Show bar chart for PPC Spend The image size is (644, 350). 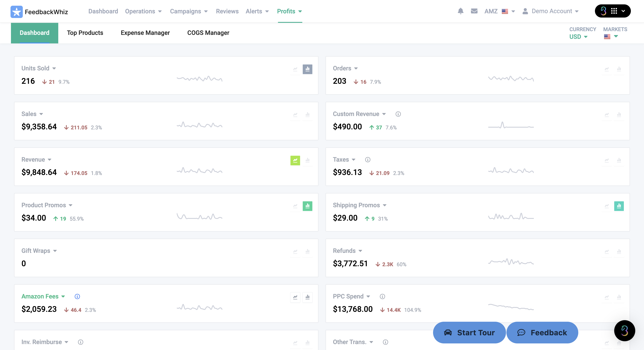[619, 297]
